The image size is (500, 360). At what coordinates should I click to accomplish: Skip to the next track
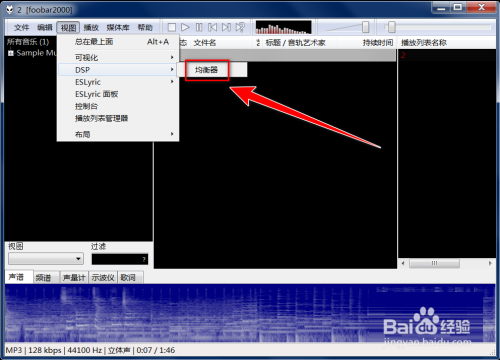tap(226, 27)
